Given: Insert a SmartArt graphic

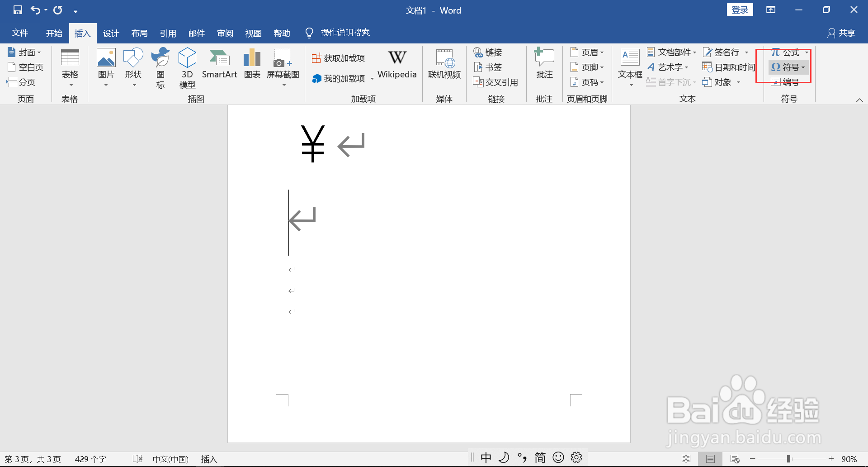Looking at the screenshot, I should tap(220, 66).
